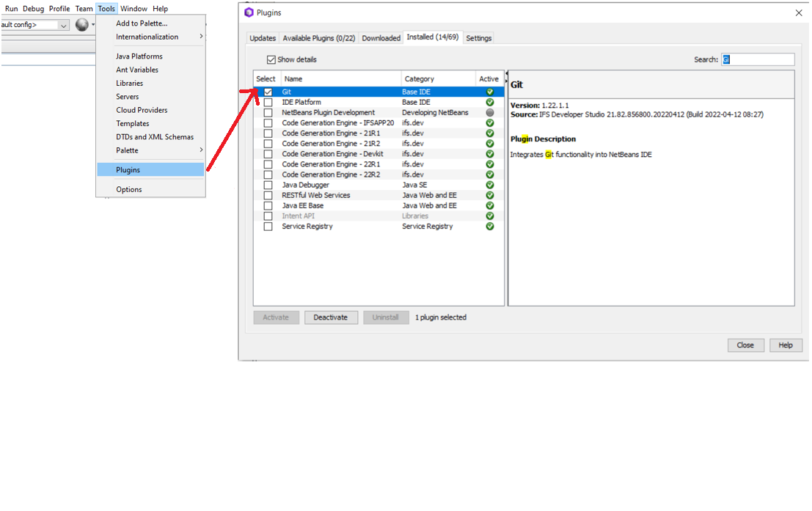The height and width of the screenshot is (511, 812).
Task: Close the Plugins dialog with the X
Action: pyautogui.click(x=799, y=13)
